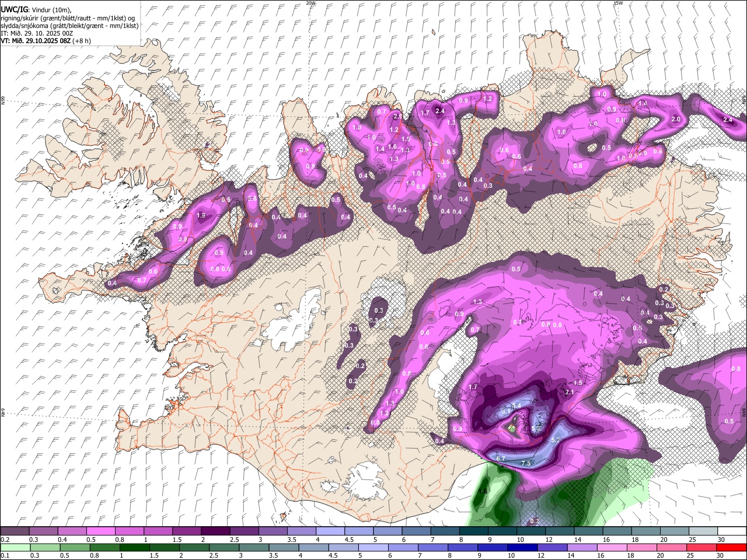
Task: Pick the red rain swatch at 30
Action: 731,547
